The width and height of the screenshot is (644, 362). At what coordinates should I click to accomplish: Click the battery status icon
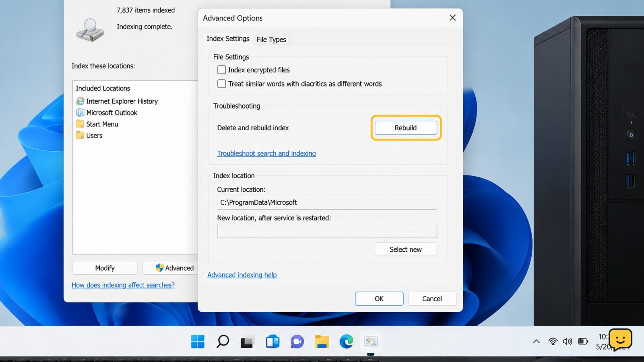[583, 341]
